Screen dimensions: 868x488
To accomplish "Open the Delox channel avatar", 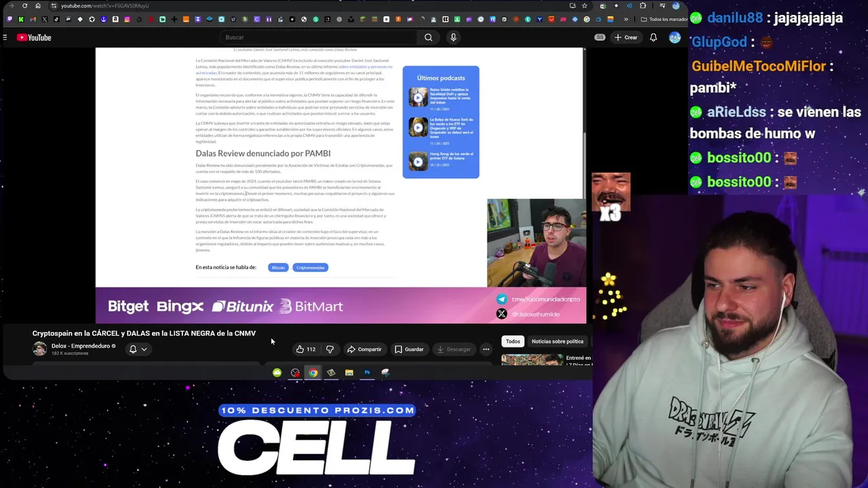I will (x=40, y=349).
